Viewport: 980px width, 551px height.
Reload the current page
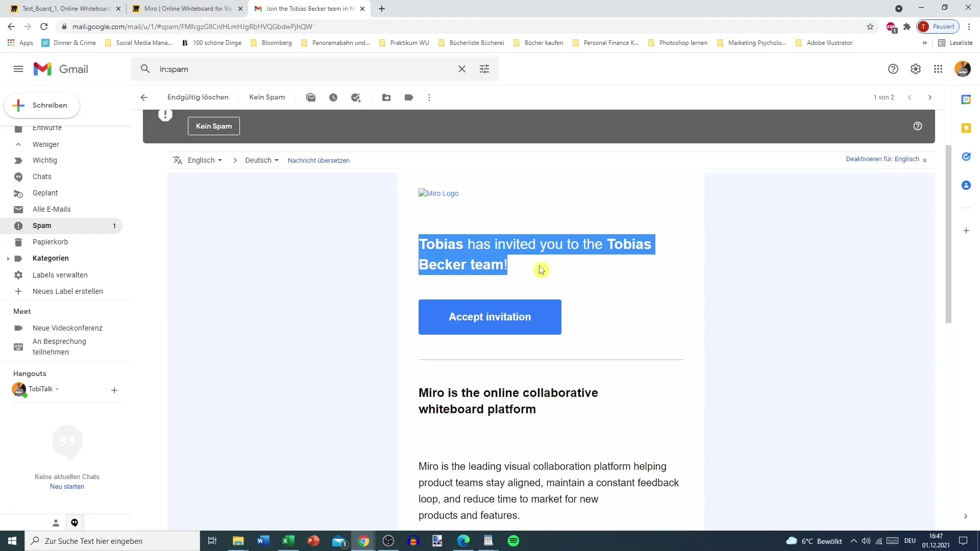pos(44,27)
